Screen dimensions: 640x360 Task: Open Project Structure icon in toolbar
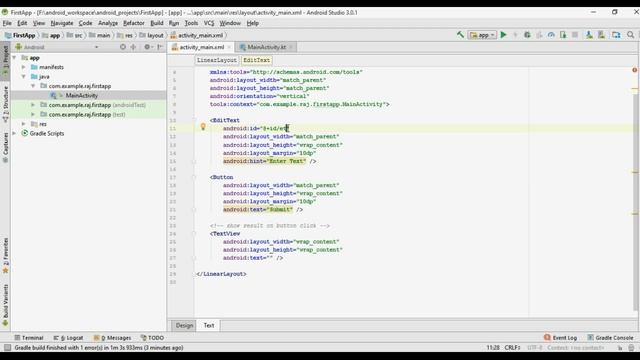(616, 35)
